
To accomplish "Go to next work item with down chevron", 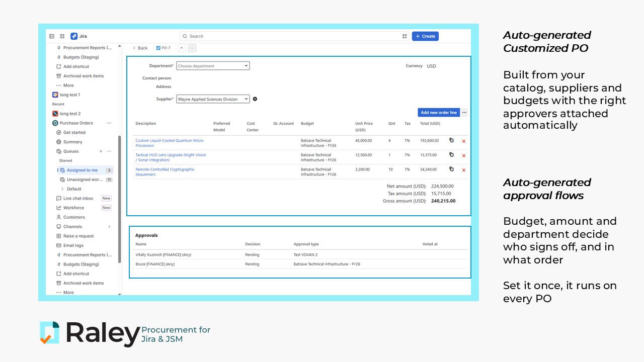I will (192, 48).
